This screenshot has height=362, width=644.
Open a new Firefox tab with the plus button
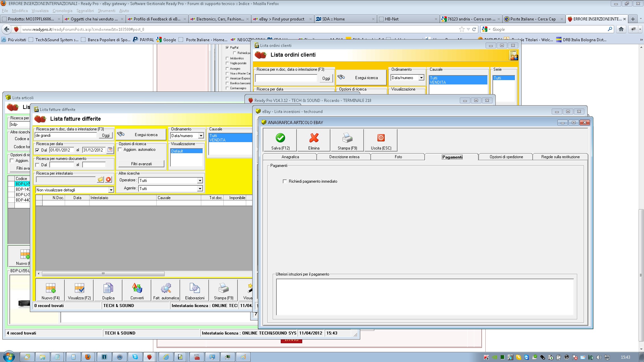[633, 19]
